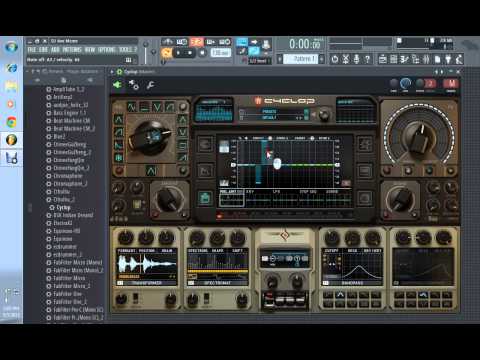Open the Pattern 1 selector dropdown
The height and width of the screenshot is (360, 480).
(300, 59)
